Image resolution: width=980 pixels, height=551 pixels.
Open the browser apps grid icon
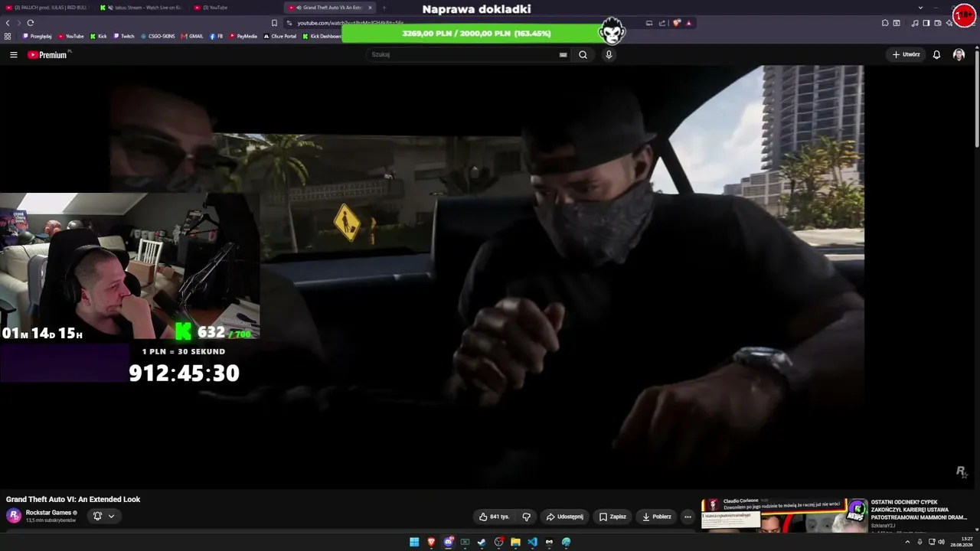pos(8,36)
